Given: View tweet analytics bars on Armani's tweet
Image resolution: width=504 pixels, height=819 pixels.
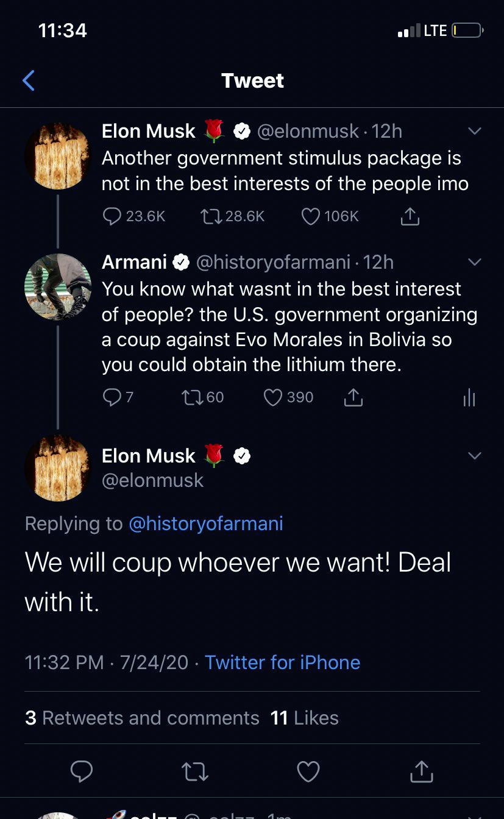Looking at the screenshot, I should click(469, 398).
